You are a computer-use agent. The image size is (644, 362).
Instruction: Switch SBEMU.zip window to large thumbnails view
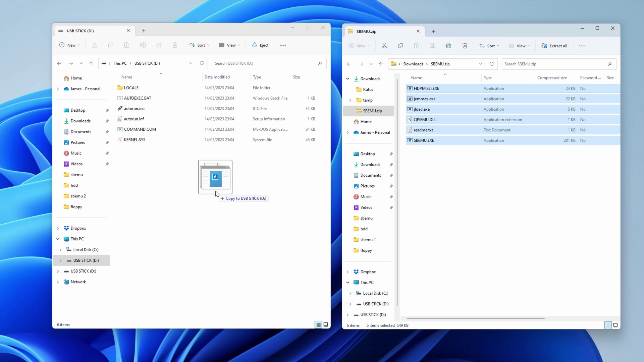pos(615,325)
